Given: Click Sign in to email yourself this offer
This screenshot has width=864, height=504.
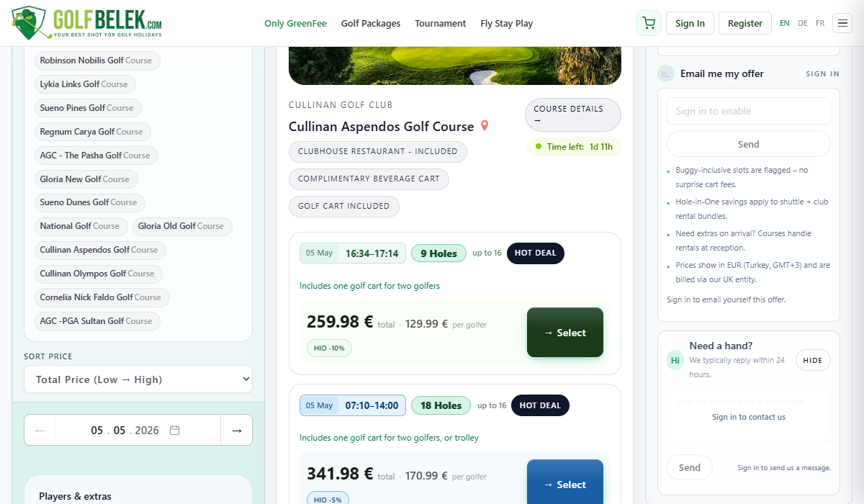Looking at the screenshot, I should 726,300.
